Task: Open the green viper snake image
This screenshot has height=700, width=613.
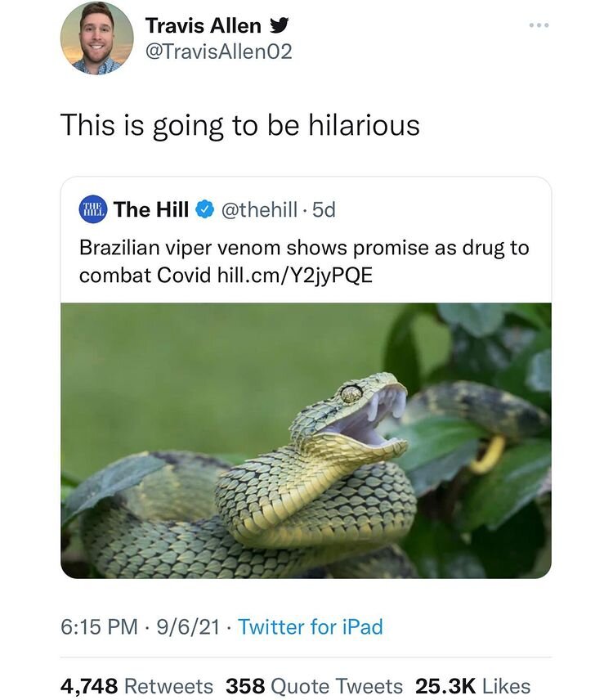Action: coord(306,440)
